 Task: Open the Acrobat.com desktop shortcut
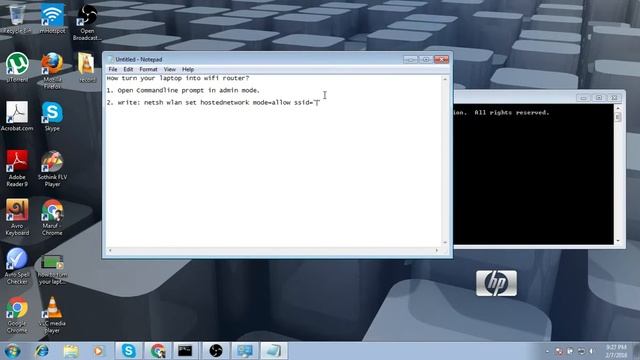coord(17,116)
